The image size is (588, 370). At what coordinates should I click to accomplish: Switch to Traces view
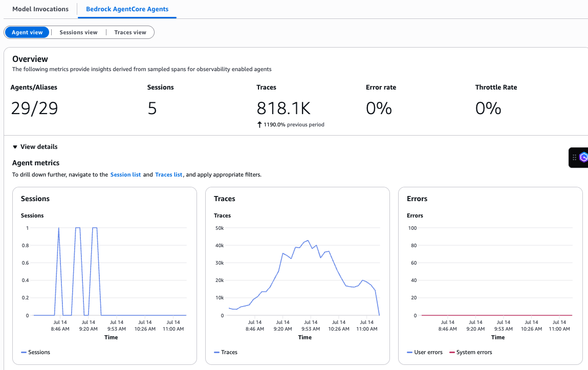130,32
